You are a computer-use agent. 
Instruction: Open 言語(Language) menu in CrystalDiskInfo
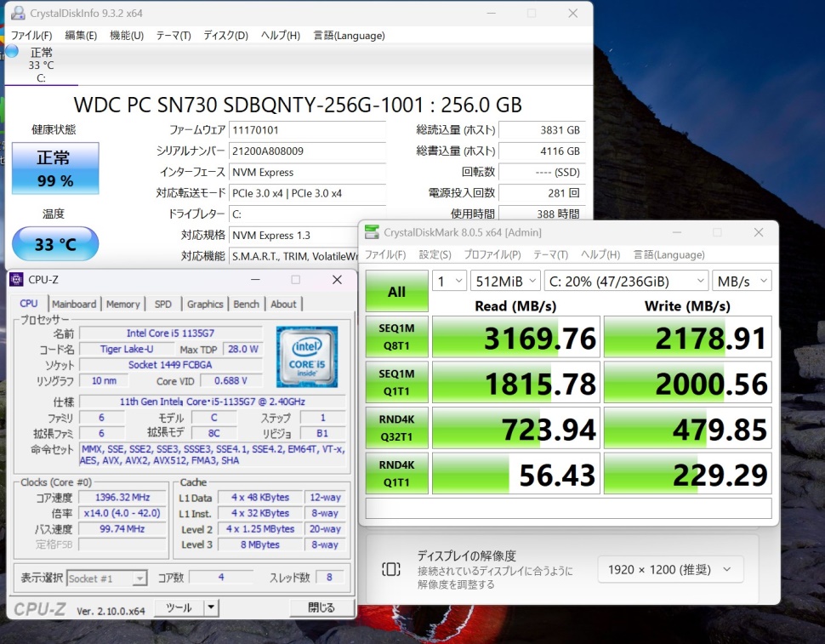(x=350, y=35)
